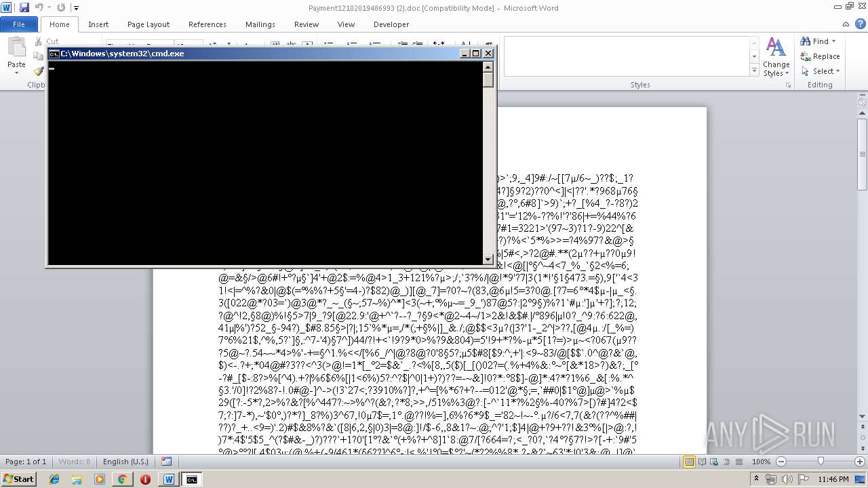Image resolution: width=868 pixels, height=488 pixels.
Task: Open Windows Media Player from taskbar
Action: [100, 479]
